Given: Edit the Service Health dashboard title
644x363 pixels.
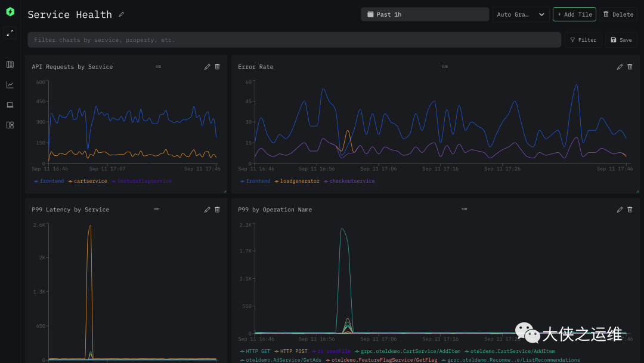Looking at the screenshot, I should click(x=121, y=14).
